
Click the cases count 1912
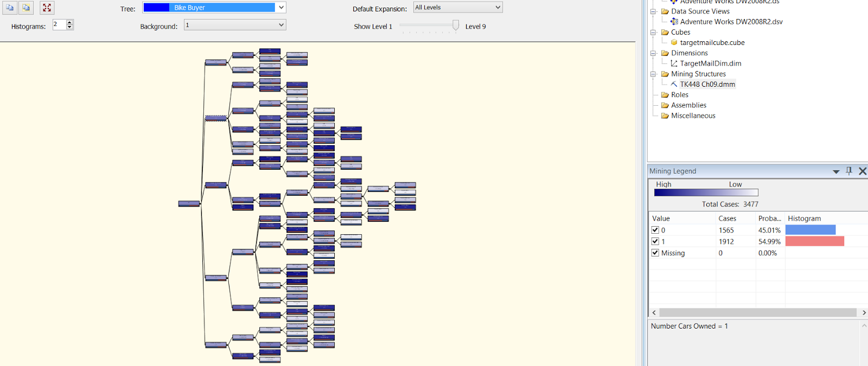pos(726,241)
